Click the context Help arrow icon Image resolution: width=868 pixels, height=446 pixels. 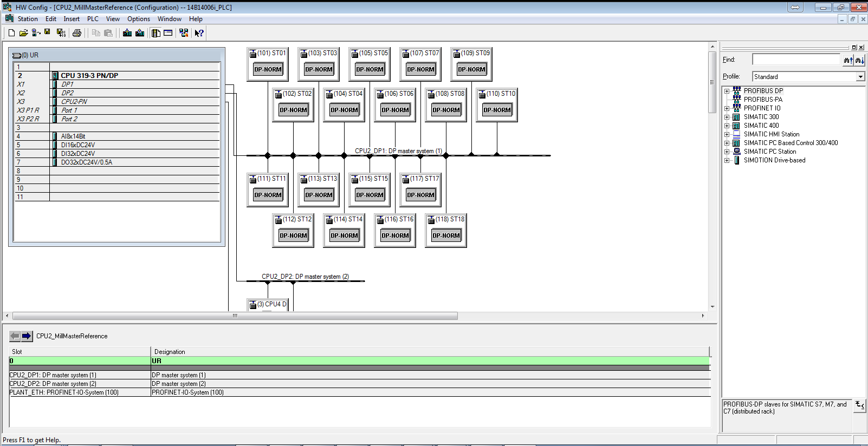tap(199, 33)
